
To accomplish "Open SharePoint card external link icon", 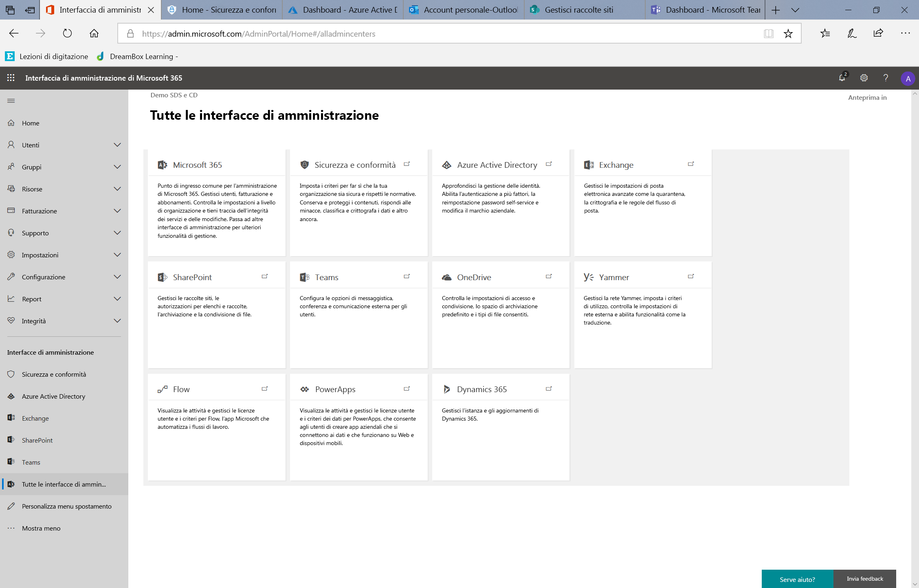I will 265,276.
